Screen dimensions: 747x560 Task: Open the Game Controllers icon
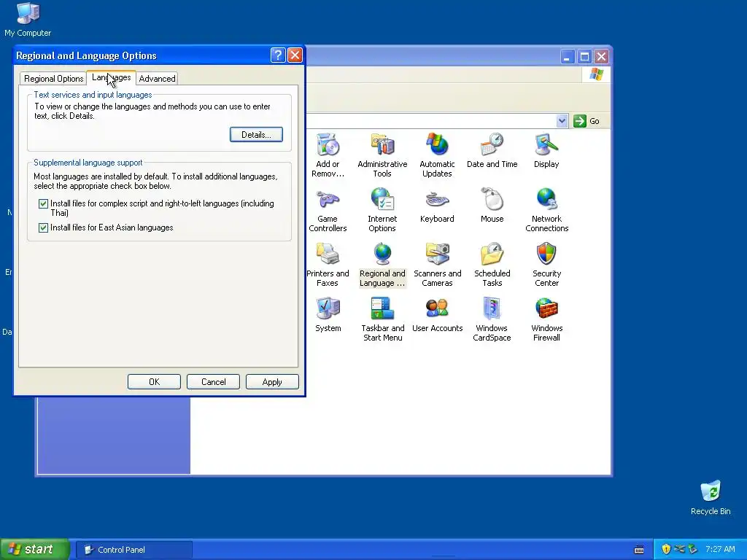[x=328, y=210]
